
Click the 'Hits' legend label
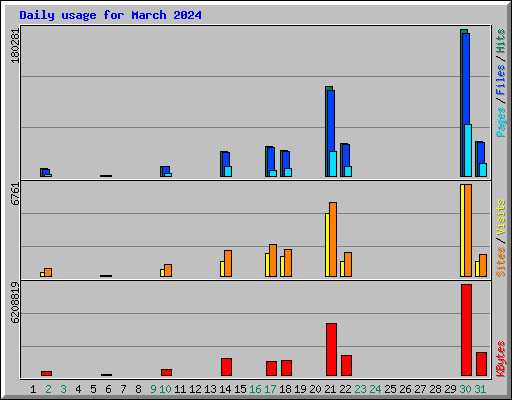(500, 41)
